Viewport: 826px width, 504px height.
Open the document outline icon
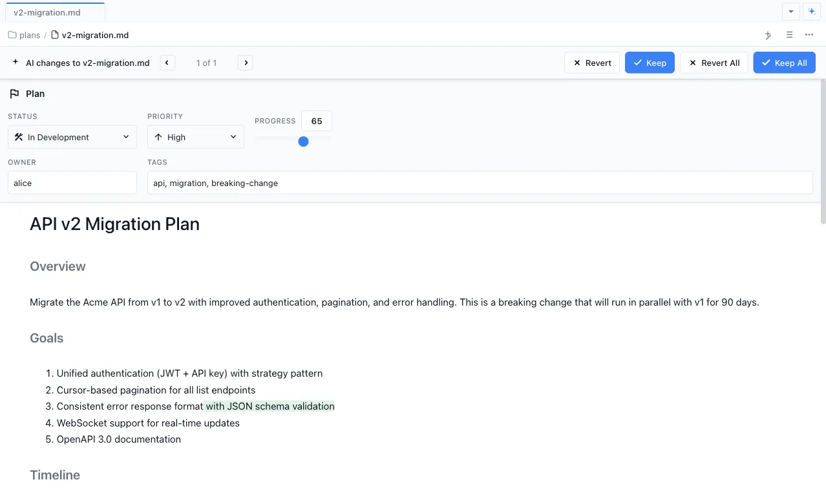pos(789,35)
